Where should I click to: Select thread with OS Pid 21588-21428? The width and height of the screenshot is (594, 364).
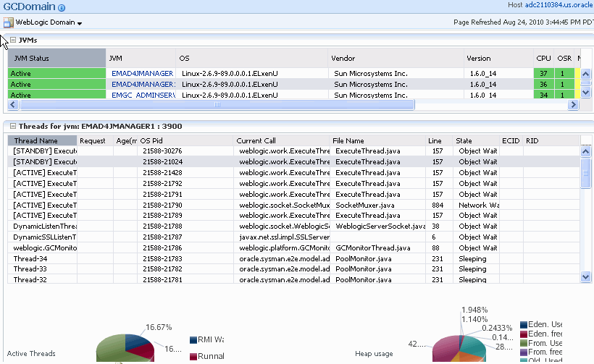[293, 172]
